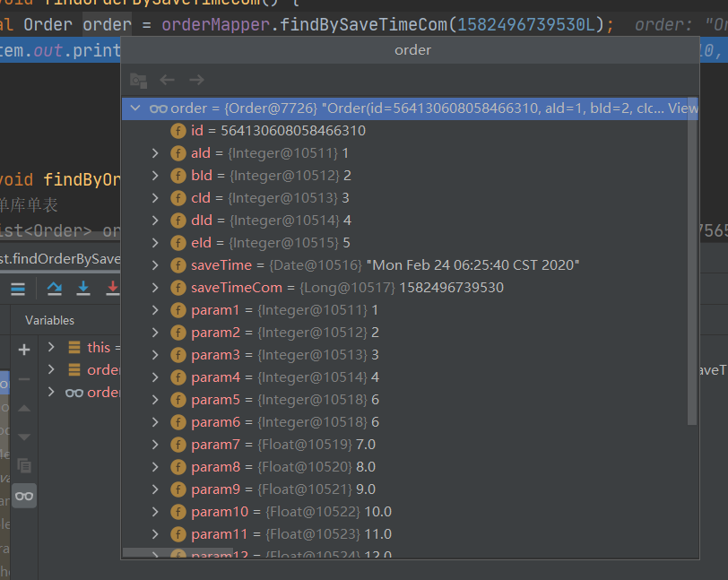This screenshot has width=728, height=580.
Task: Click the Remove Watch minus icon
Action: (x=24, y=379)
